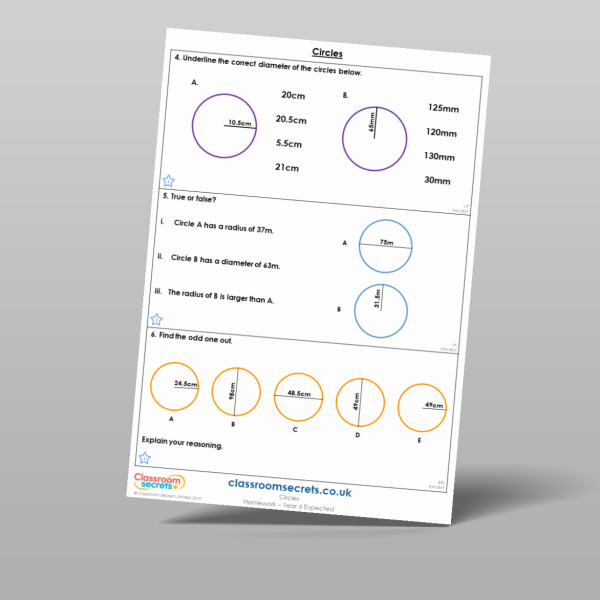
Task: Pick the 30mm diameter option
Action: [x=437, y=181]
